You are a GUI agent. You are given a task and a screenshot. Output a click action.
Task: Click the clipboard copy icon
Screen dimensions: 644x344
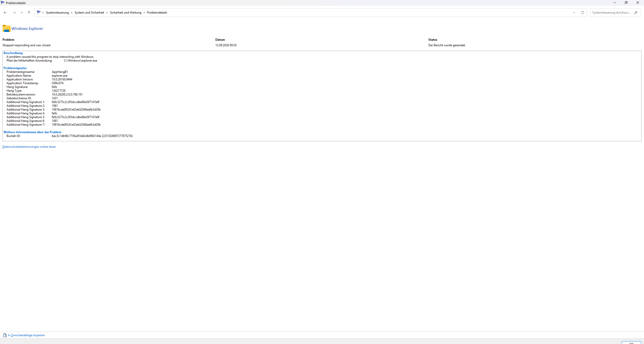(x=5, y=335)
